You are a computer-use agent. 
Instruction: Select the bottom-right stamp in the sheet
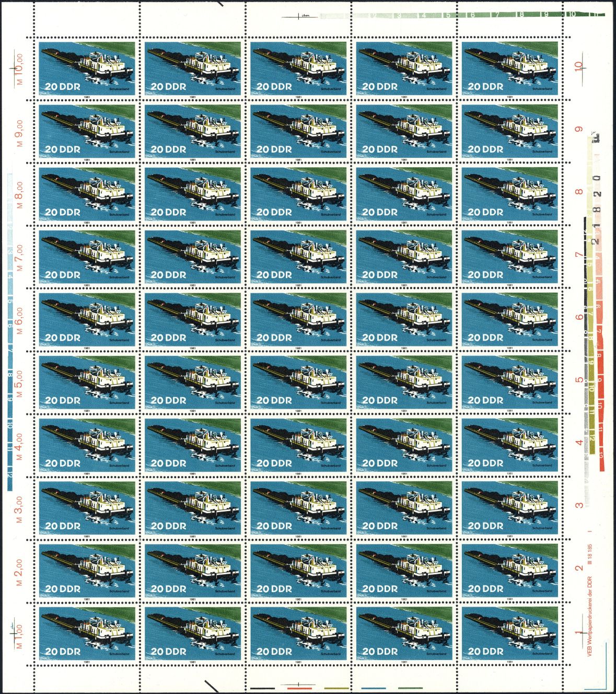510,633
